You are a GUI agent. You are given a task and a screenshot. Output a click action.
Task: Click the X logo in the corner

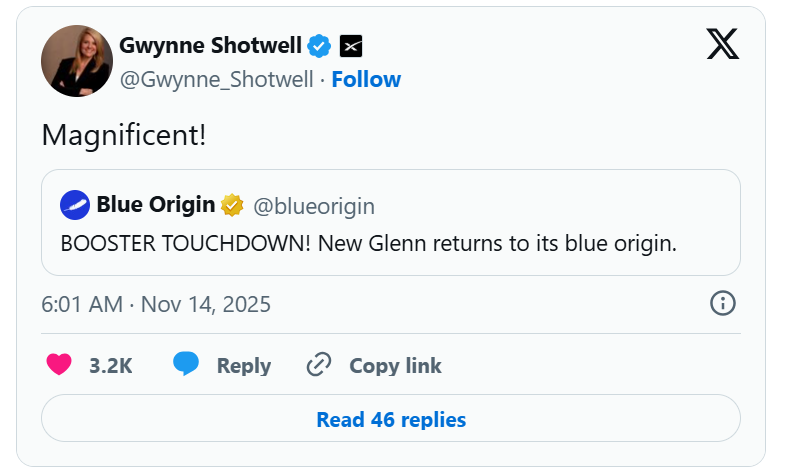pos(722,43)
